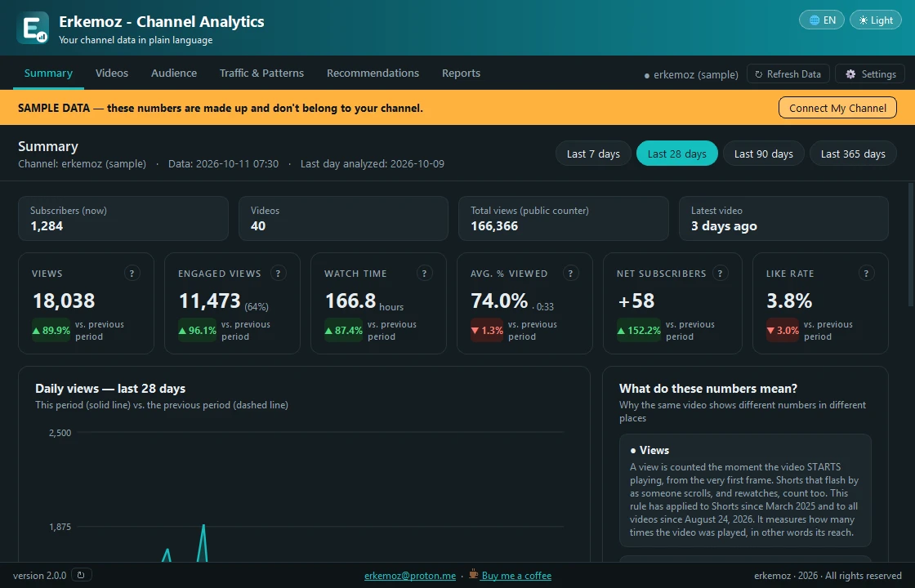Select the Last 365 days range
The image size is (915, 588).
[x=853, y=154]
